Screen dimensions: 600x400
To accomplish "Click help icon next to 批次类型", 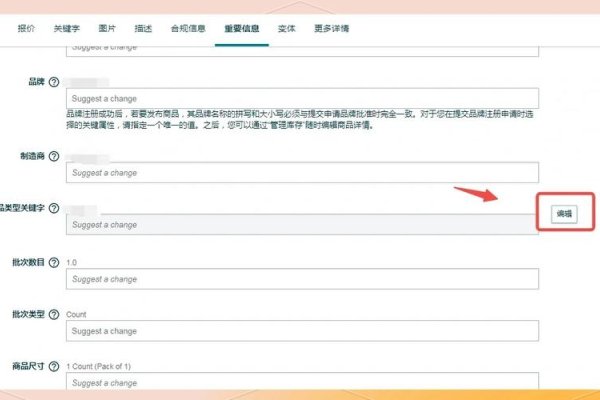I will pyautogui.click(x=54, y=315).
